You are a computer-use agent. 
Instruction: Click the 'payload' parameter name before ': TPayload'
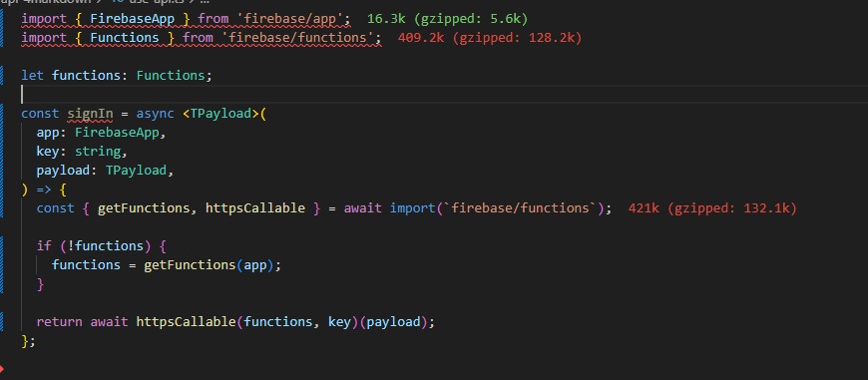(63, 171)
